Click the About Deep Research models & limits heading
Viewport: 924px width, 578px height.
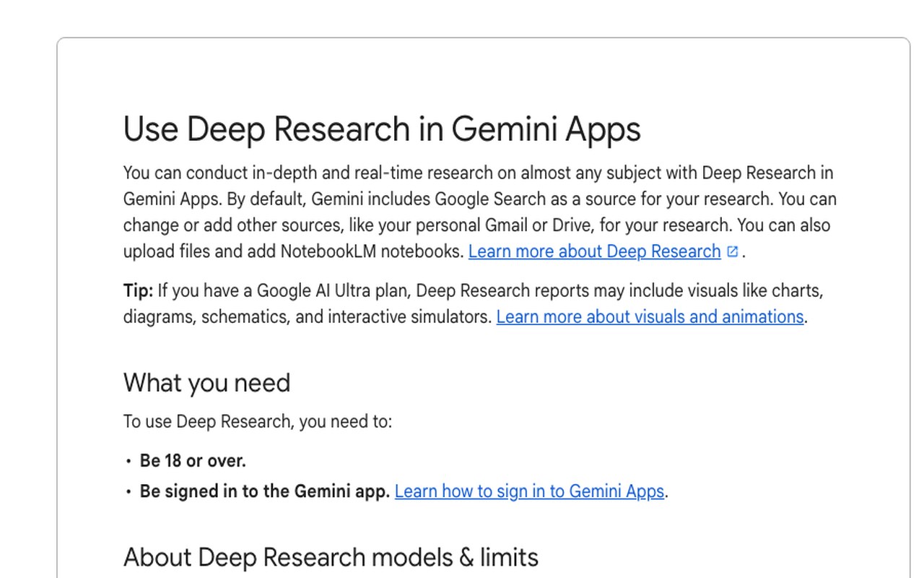point(331,558)
